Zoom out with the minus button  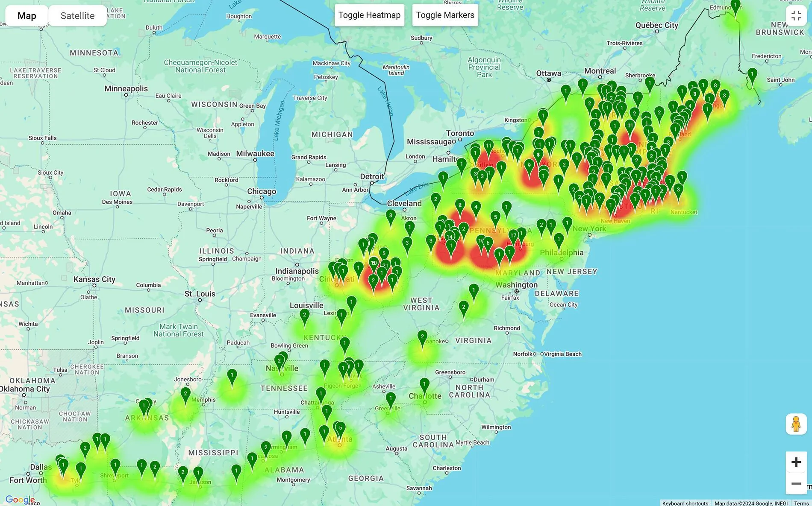(796, 484)
